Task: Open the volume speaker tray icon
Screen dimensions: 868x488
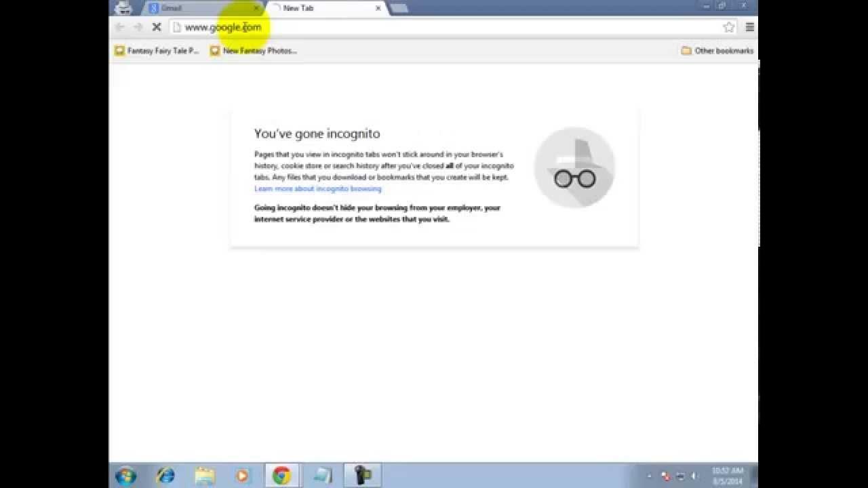Action: (694, 476)
